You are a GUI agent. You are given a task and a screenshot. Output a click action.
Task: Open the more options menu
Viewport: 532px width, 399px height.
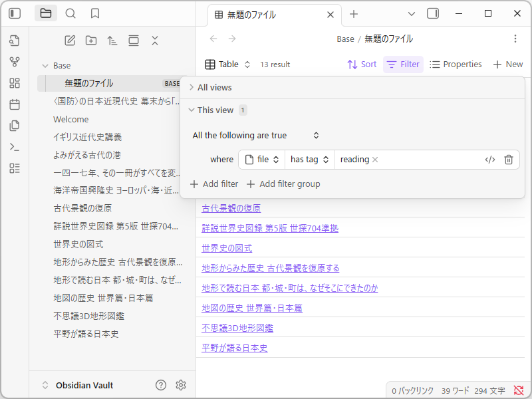click(x=515, y=39)
